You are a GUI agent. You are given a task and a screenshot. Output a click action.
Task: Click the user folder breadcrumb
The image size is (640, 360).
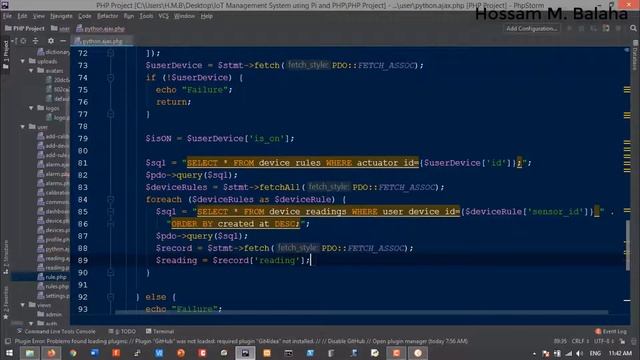(x=60, y=29)
